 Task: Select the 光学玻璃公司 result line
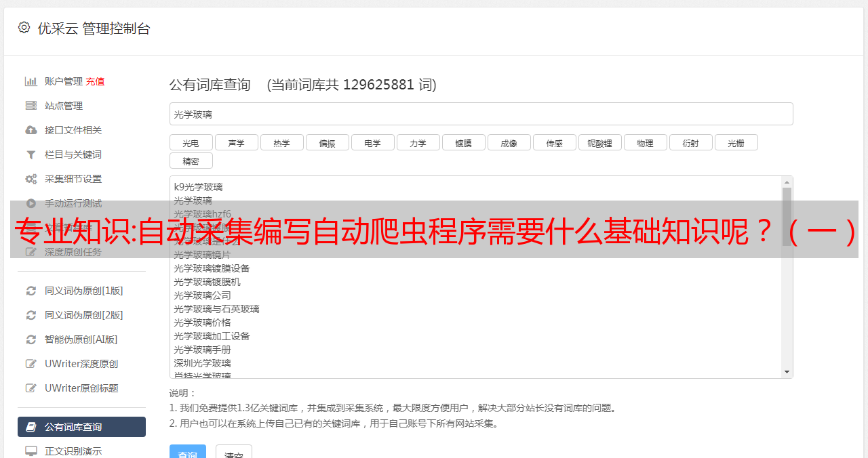[202, 295]
